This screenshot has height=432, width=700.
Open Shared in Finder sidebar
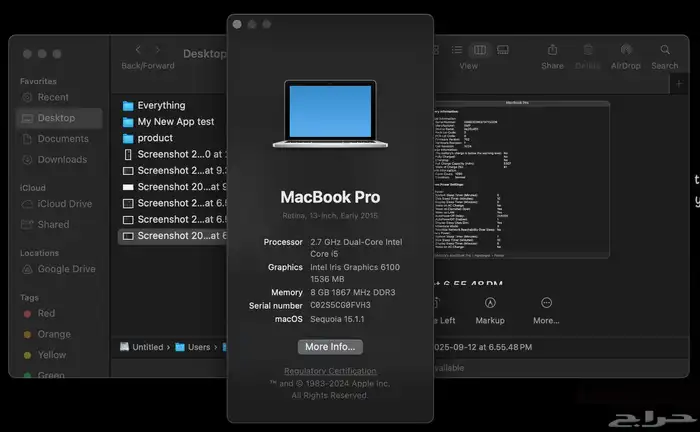tap(59, 224)
